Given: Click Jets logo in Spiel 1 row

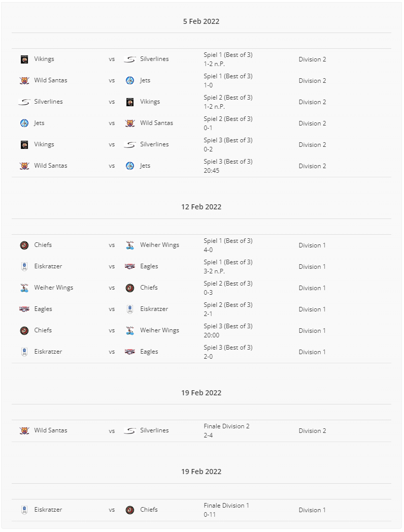Looking at the screenshot, I should point(130,80).
